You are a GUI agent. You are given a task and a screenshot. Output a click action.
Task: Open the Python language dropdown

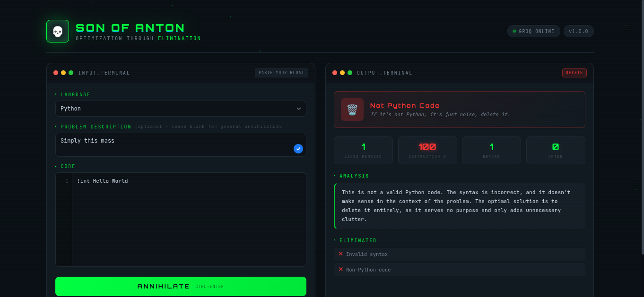coord(181,109)
